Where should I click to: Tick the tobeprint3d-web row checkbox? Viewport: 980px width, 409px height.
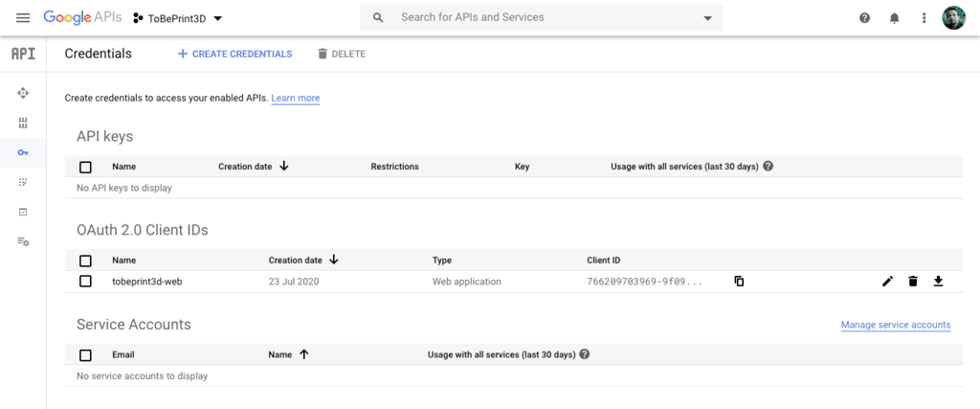(85, 282)
